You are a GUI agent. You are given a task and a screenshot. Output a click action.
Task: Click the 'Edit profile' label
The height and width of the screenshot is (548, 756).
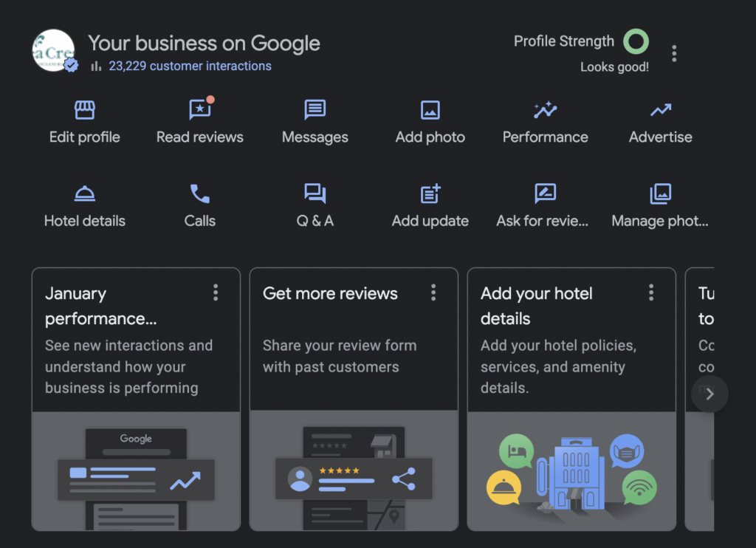(x=84, y=137)
